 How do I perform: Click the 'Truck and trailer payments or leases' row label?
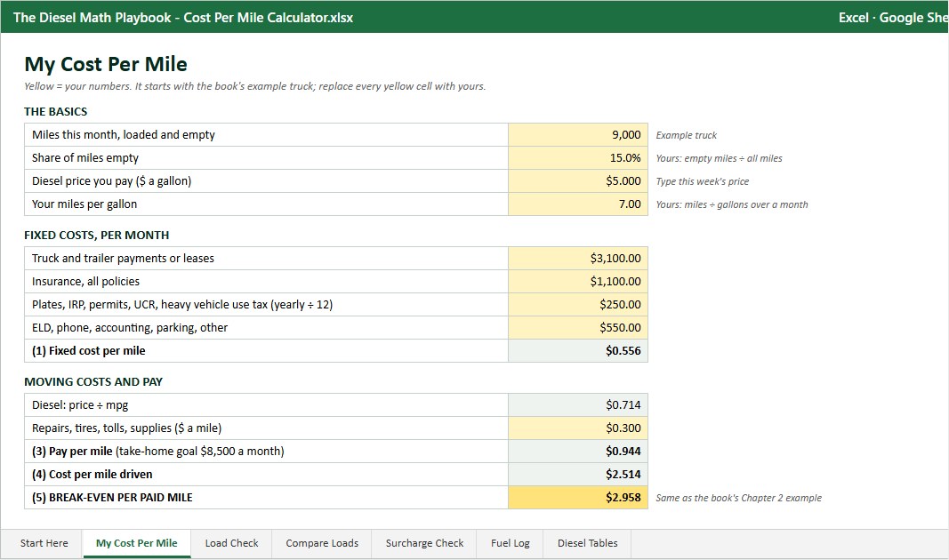click(x=123, y=259)
